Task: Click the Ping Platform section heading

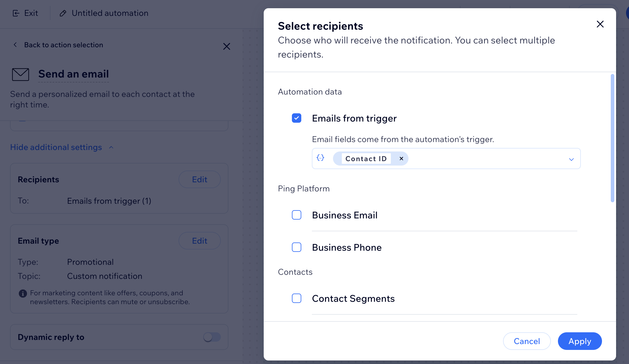Action: click(304, 189)
